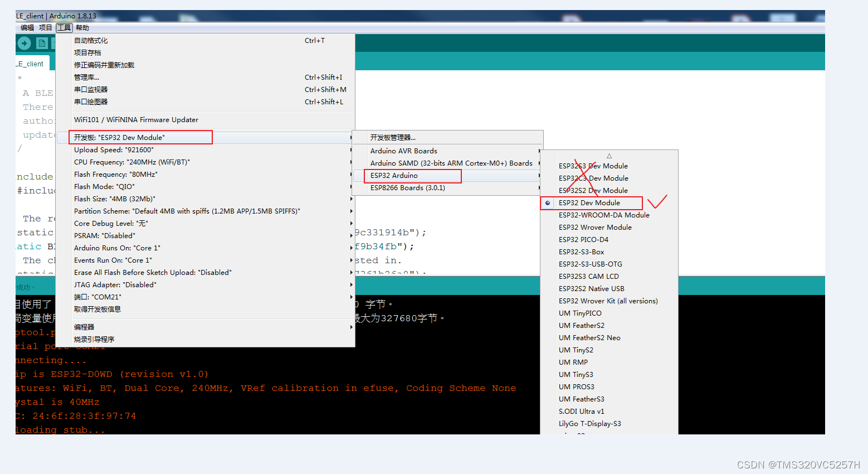This screenshot has height=474, width=868.
Task: Expand the Flash Mode "QIO" submenu
Action: point(206,187)
